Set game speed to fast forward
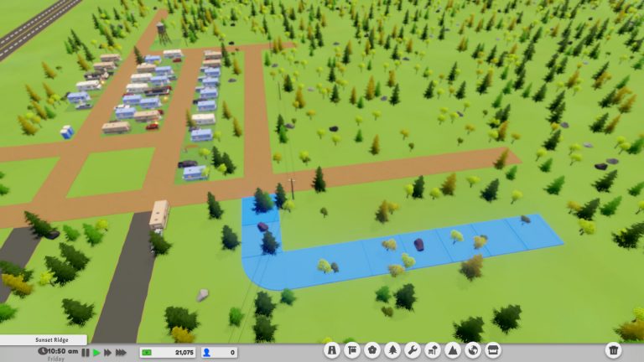Screen dimensions: 644x362 tap(108, 353)
